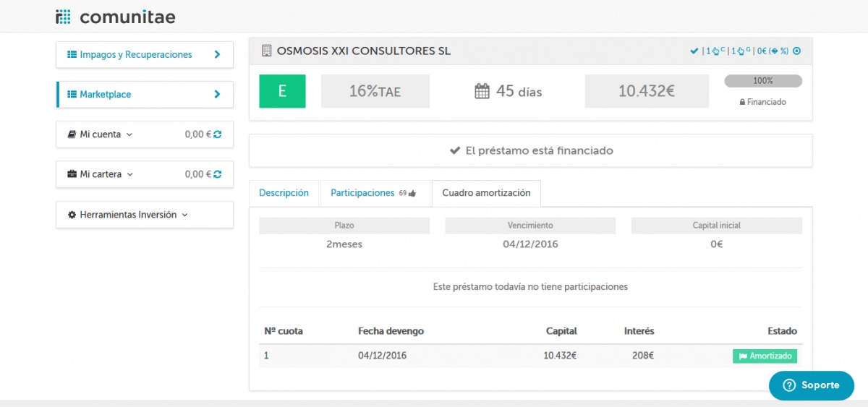Click the building icon beside company name
The width and height of the screenshot is (868, 407).
266,51
